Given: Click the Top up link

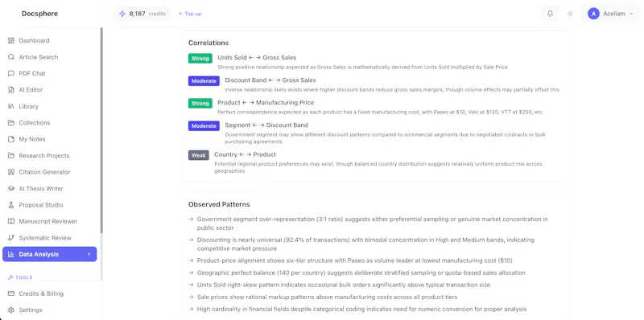Looking at the screenshot, I should pyautogui.click(x=190, y=14).
